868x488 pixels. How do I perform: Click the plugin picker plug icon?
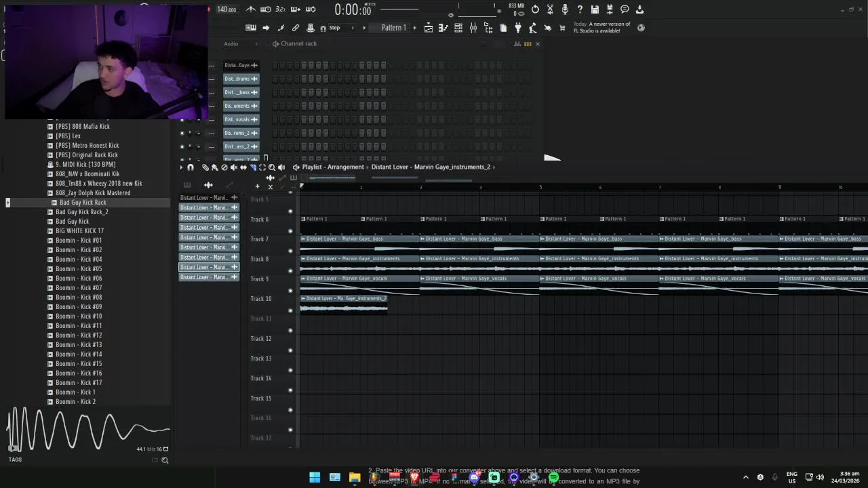click(x=518, y=28)
